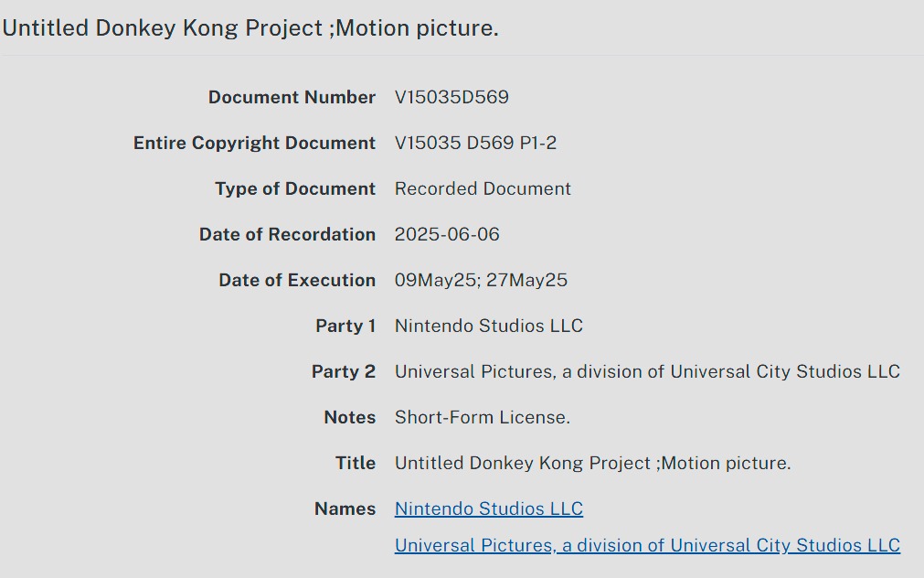
Task: Click the Document Number value V15035D569
Action: click(x=451, y=97)
